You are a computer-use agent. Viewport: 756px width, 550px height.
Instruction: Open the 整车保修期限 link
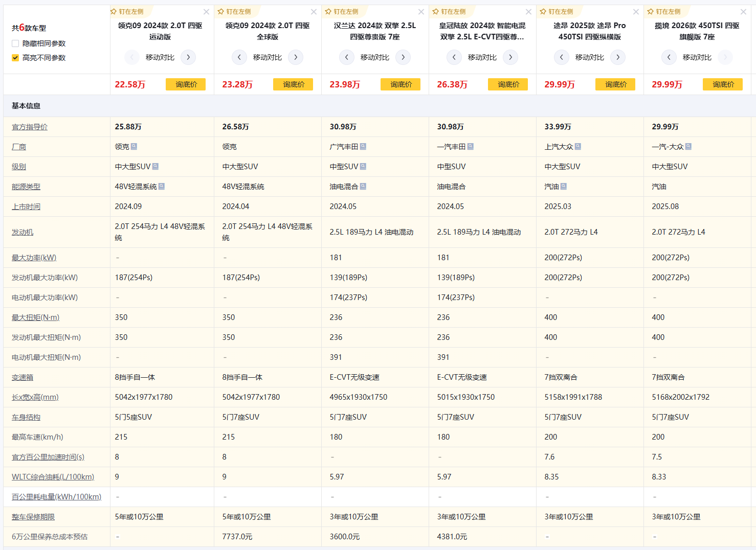coord(33,517)
